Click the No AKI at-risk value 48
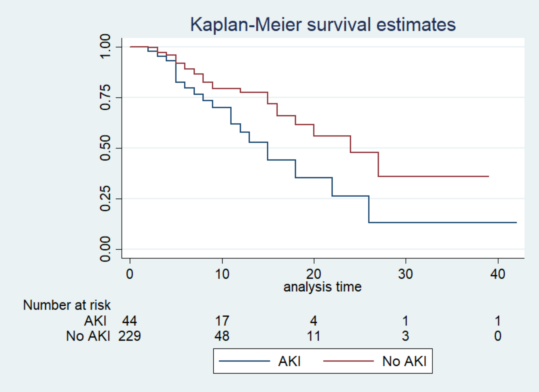Screen dimensions: 539x392 coord(222,336)
